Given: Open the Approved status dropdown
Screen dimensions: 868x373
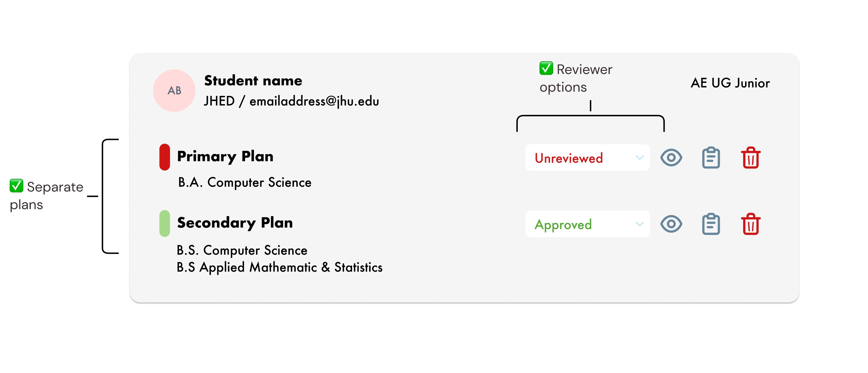Looking at the screenshot, I should (587, 224).
